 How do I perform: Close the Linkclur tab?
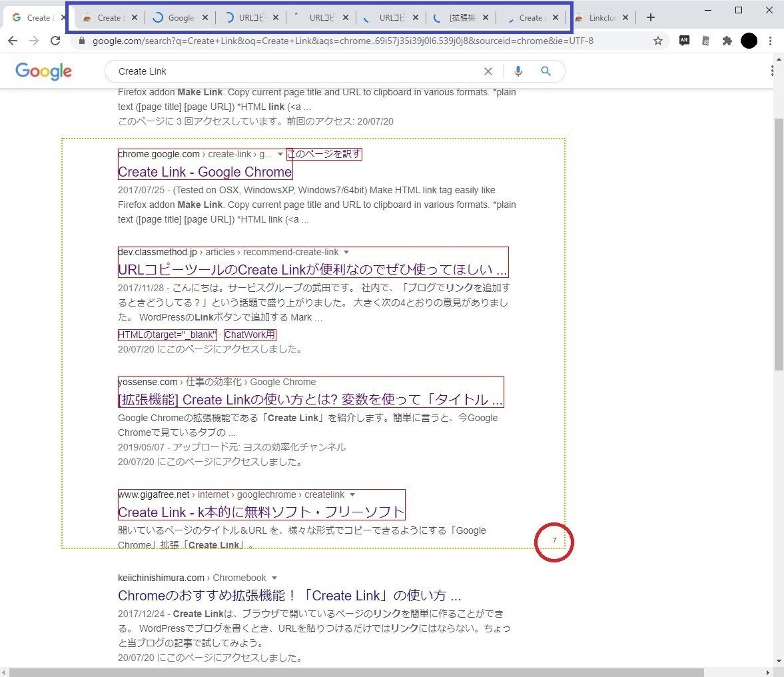[x=625, y=17]
